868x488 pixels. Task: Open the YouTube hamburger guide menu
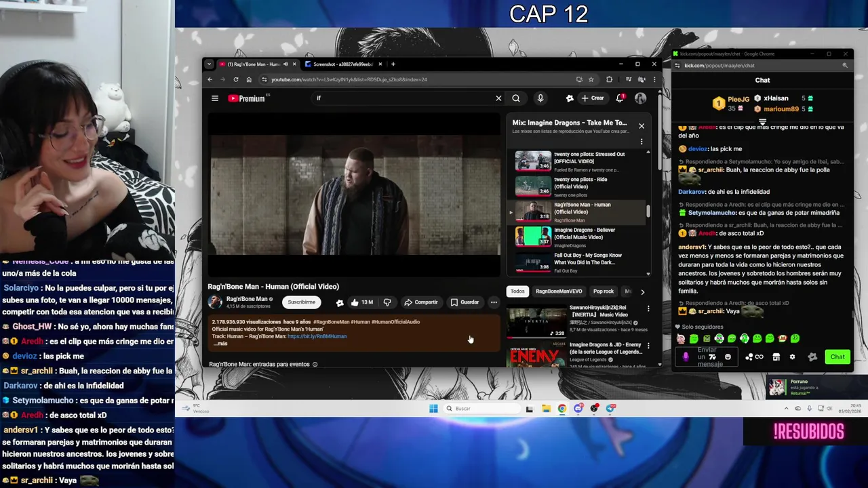[x=215, y=98]
